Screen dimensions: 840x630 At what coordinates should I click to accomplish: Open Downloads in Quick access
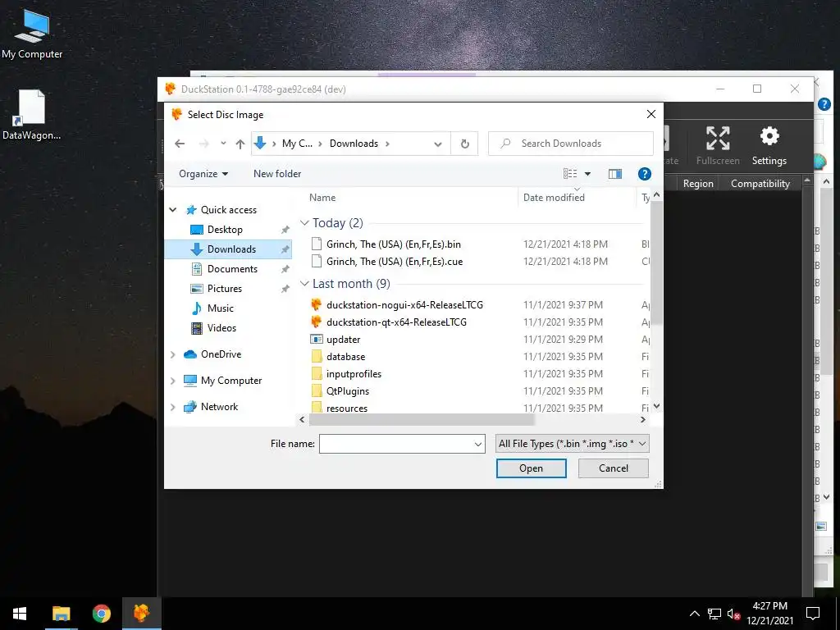231,249
